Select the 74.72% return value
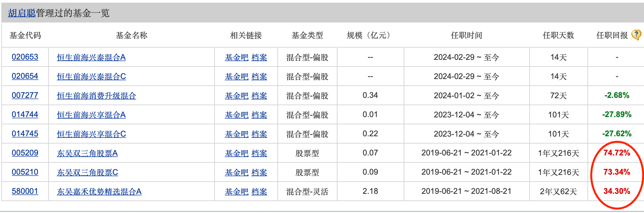This screenshot has height=213, width=644. (617, 153)
